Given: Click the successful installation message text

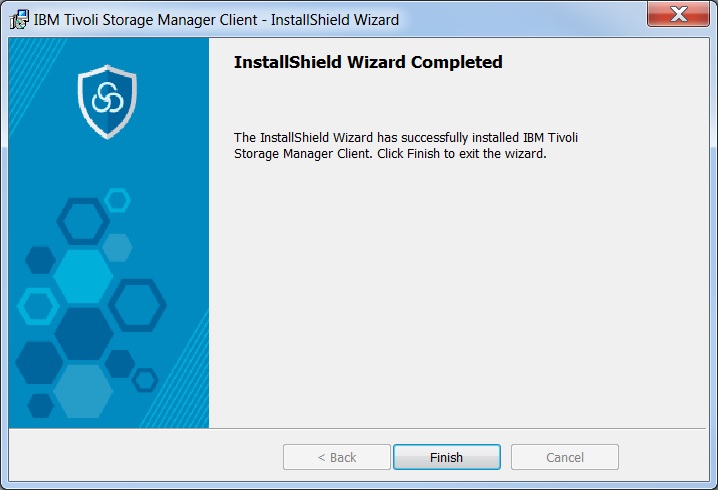Looking at the screenshot, I should [x=406, y=145].
